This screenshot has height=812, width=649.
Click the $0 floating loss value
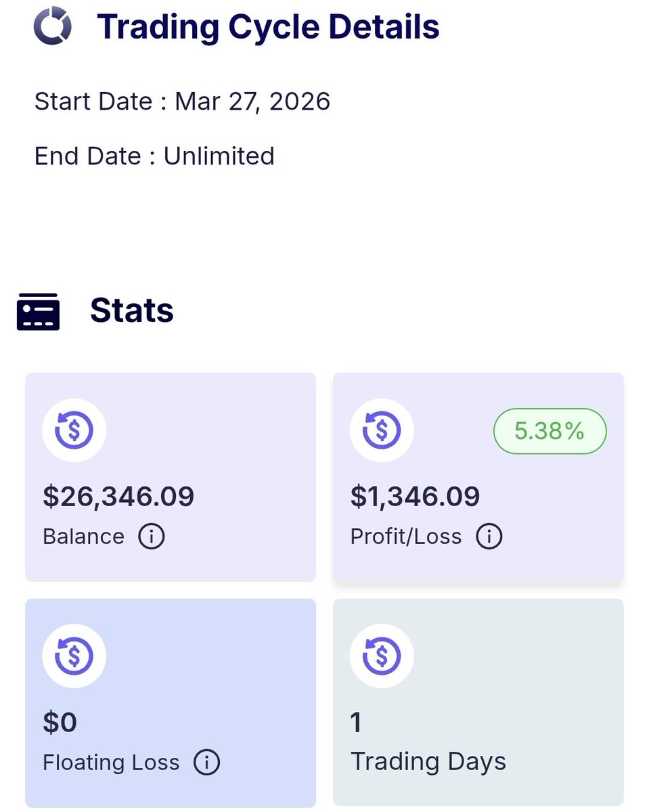point(60,723)
